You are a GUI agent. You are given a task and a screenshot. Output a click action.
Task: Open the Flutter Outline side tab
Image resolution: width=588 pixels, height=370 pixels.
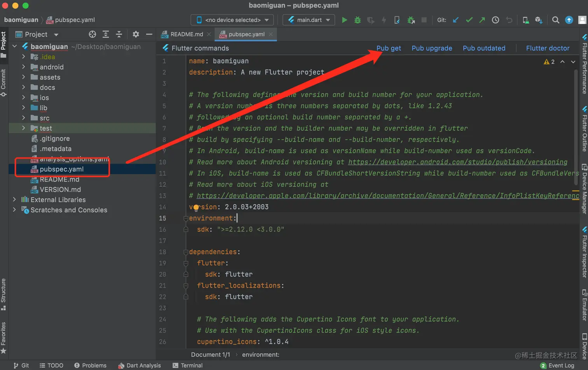click(x=584, y=129)
